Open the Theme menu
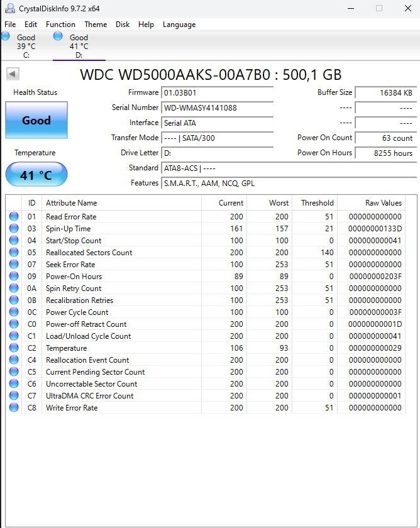Screen dimensions: 420x528 (x=96, y=25)
